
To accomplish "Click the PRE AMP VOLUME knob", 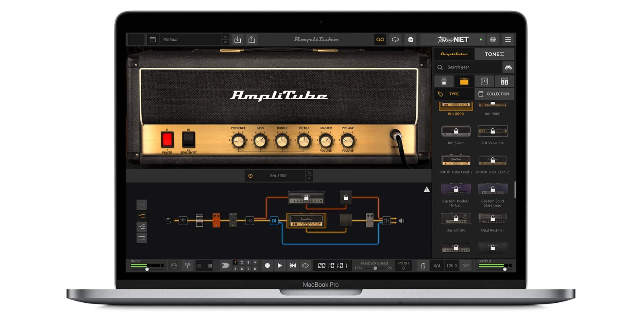I will coord(348,141).
